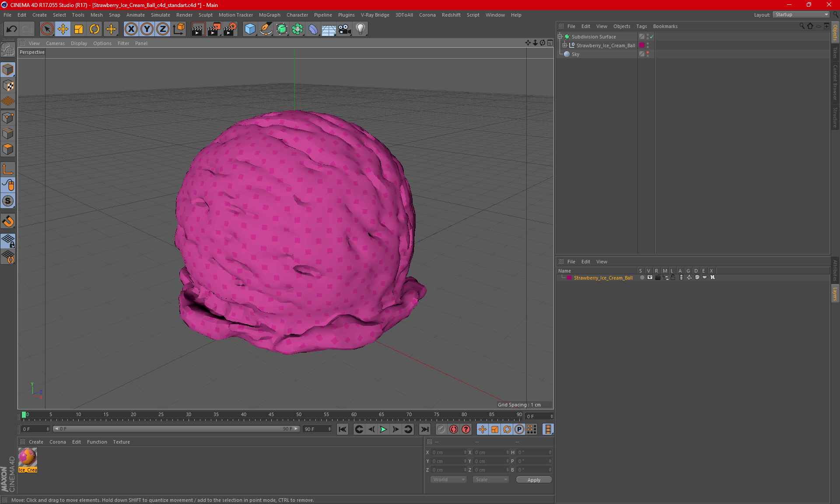Screen dimensions: 840x504
Task: Select the Ice_Cream material thumbnail
Action: [x=28, y=458]
